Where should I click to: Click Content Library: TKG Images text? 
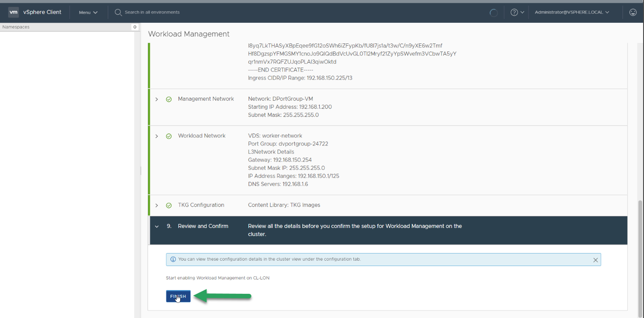284,205
